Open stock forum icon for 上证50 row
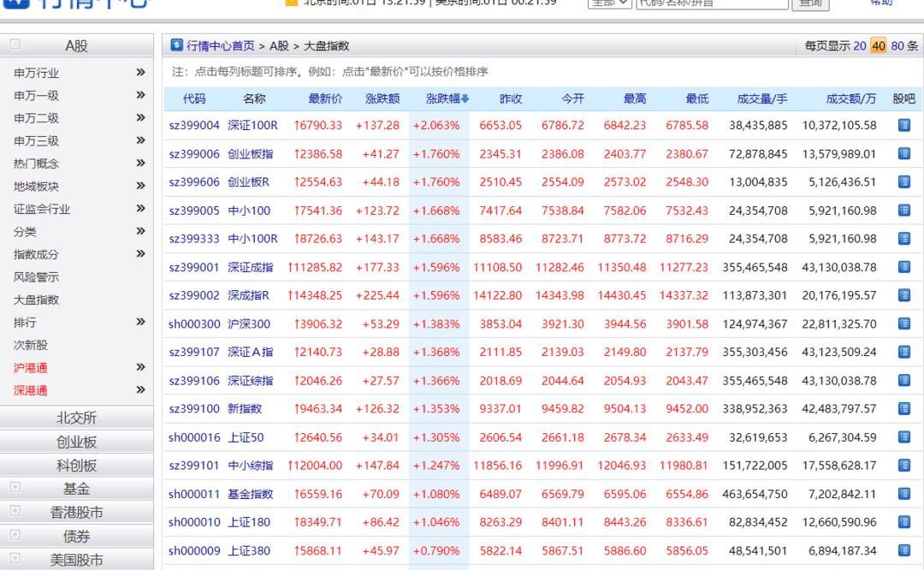This screenshot has width=924, height=570. click(904, 436)
